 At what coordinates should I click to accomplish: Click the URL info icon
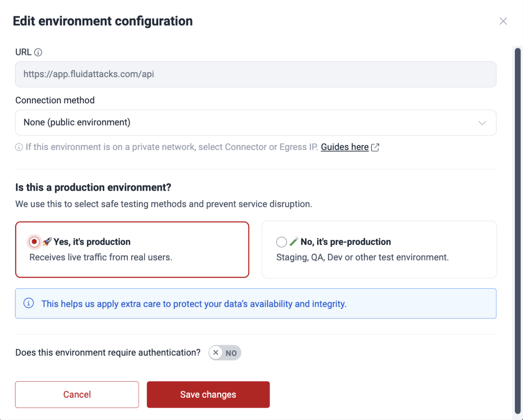[x=38, y=52]
